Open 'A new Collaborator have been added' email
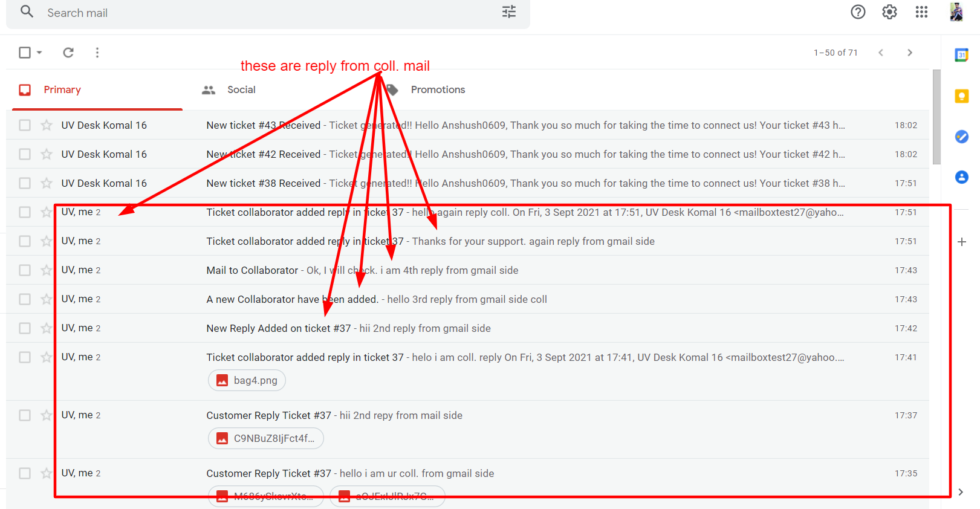The image size is (980, 509). pyautogui.click(x=468, y=299)
